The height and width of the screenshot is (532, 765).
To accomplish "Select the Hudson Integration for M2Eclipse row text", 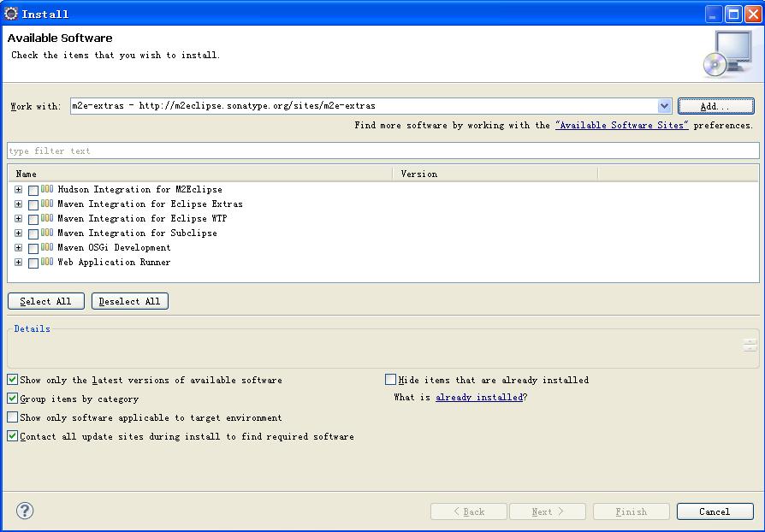I will coord(140,189).
